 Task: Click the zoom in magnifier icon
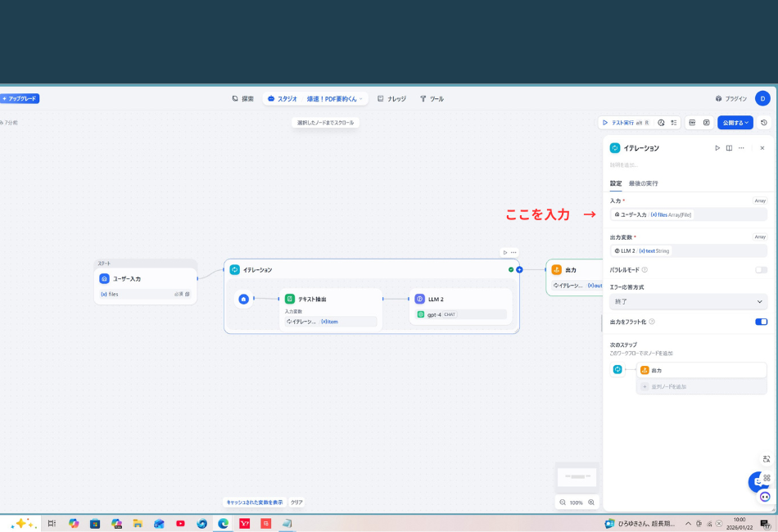pos(591,503)
